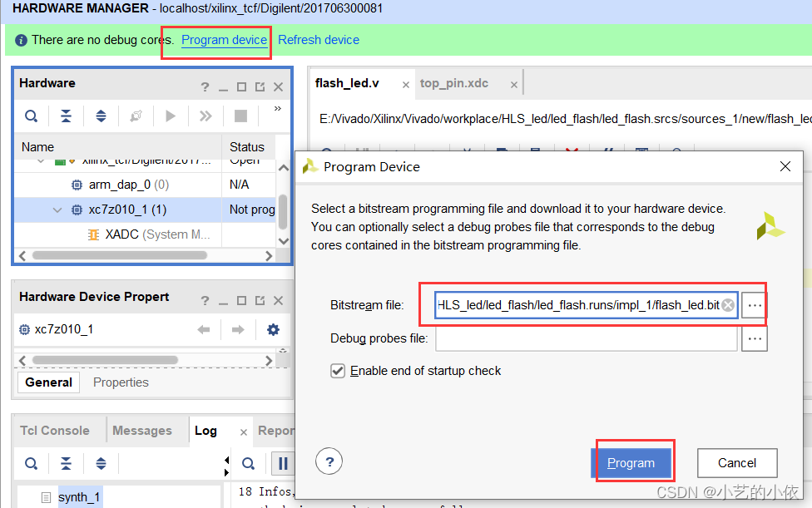Viewport: 812px width, 508px height.
Task: Expand all in Hardware panel toolbar
Action: tap(101, 116)
